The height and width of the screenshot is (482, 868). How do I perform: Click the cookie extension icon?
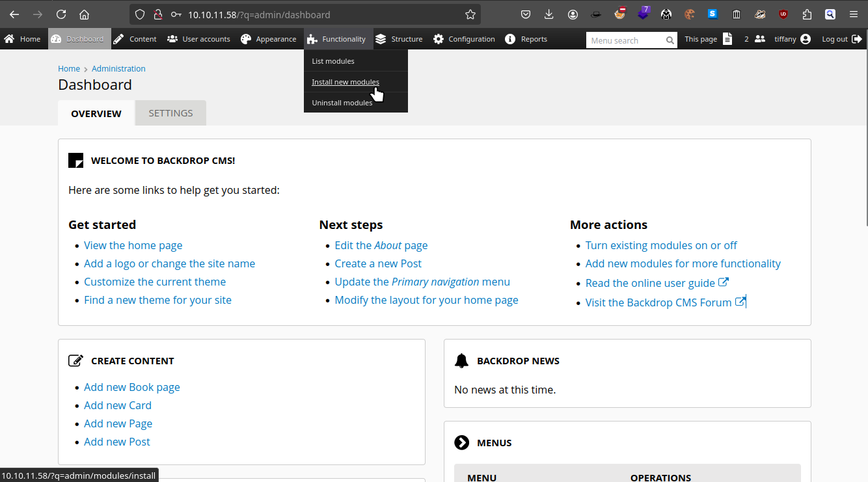(690, 14)
